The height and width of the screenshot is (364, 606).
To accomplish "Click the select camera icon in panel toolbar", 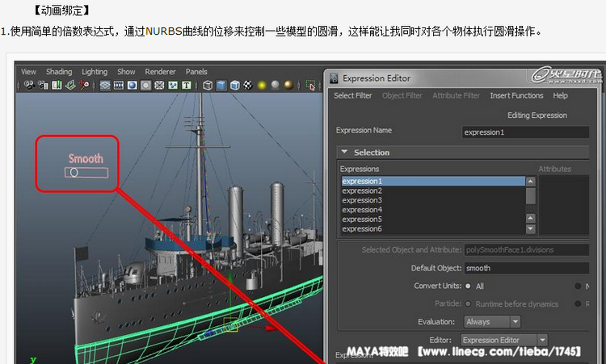I will pyautogui.click(x=28, y=85).
